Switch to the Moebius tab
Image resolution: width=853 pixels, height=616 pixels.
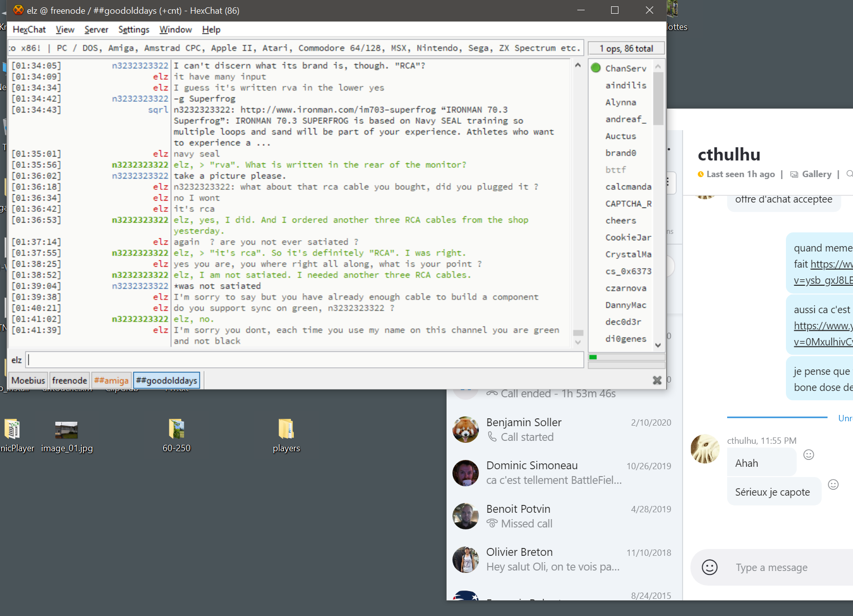click(x=28, y=380)
